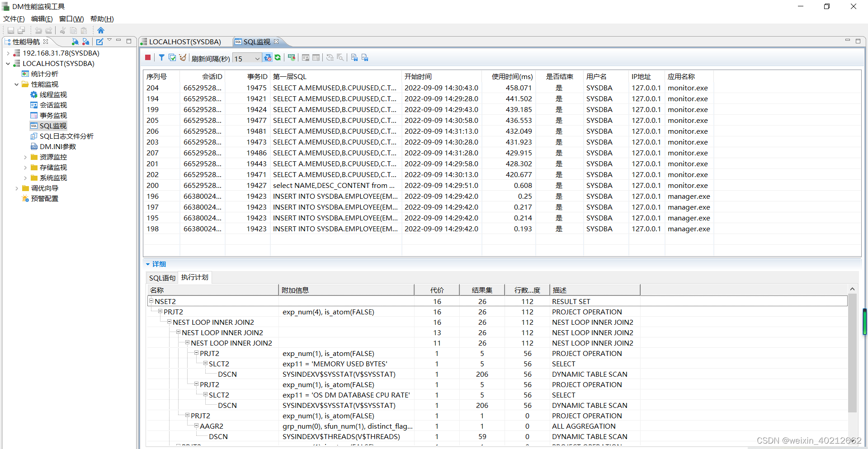
Task: Switch to the LOCALHOST(SYSDBA) editor tab
Action: point(185,42)
